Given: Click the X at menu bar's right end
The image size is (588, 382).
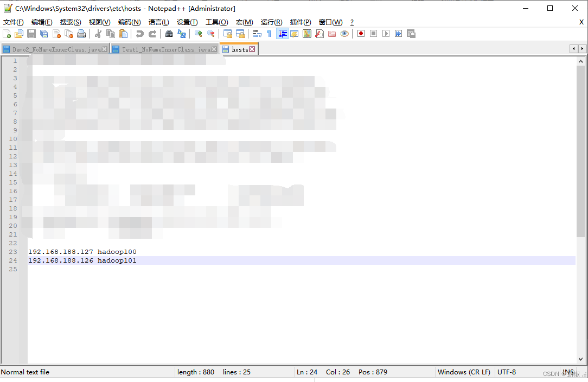Looking at the screenshot, I should click(581, 22).
